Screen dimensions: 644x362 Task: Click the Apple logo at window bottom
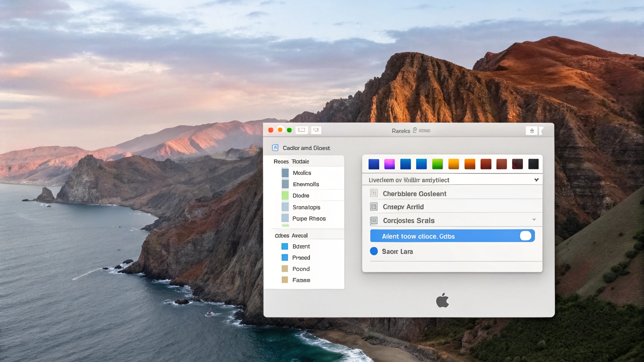click(x=442, y=300)
